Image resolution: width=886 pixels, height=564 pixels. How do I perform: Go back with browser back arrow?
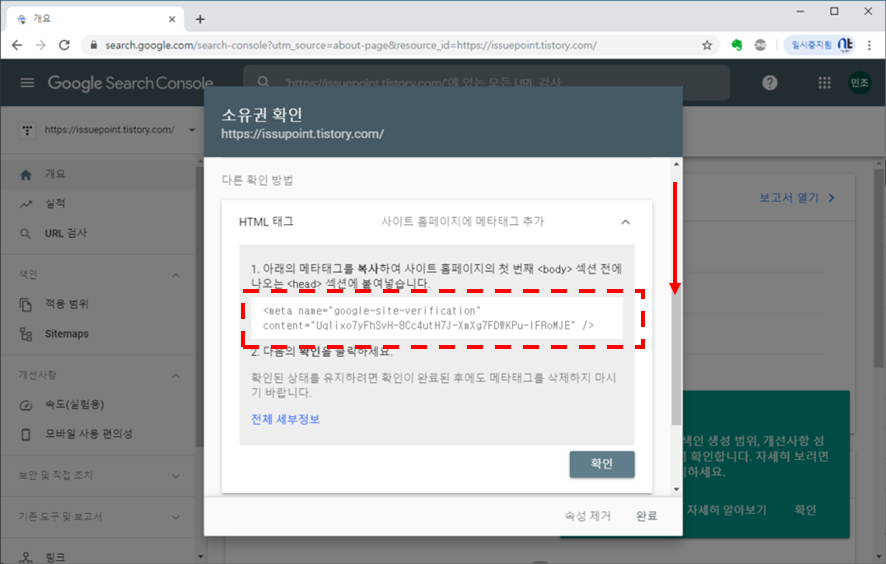click(17, 45)
